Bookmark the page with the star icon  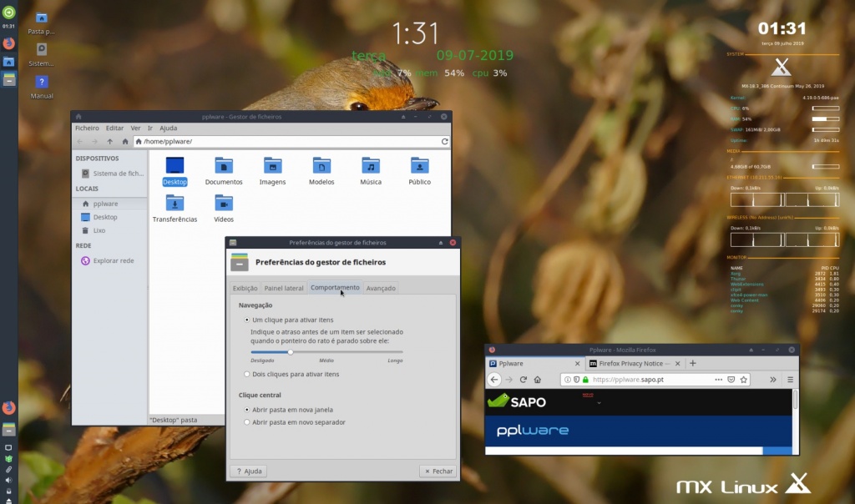(x=743, y=379)
